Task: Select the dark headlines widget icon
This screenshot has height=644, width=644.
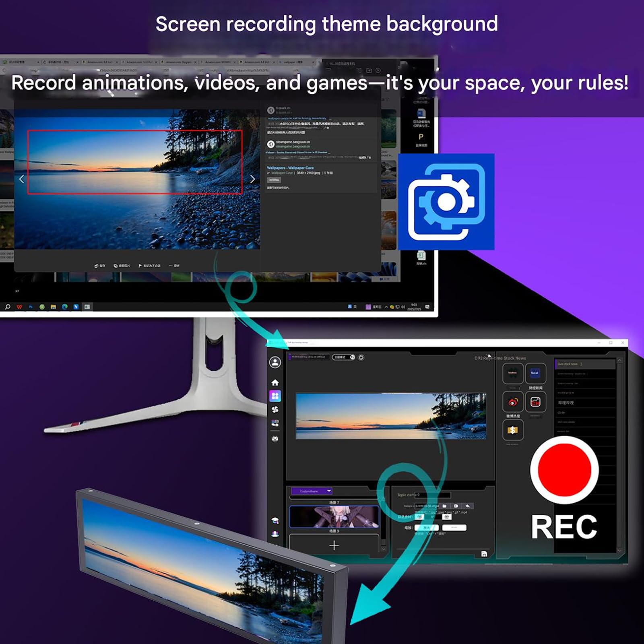Action: [x=513, y=373]
